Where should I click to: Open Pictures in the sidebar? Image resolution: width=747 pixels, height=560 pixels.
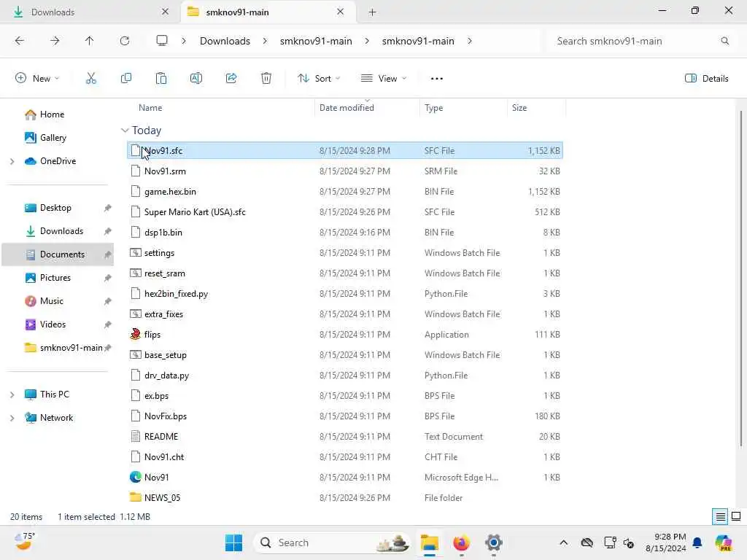tap(55, 278)
